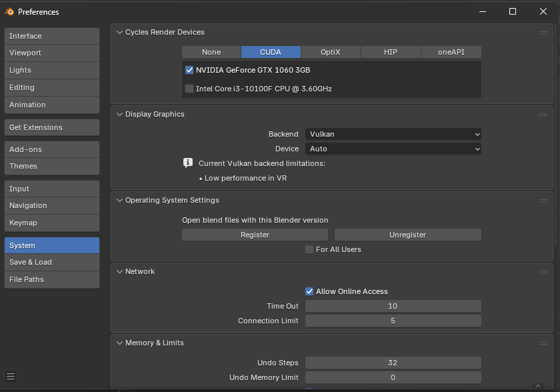
Task: Go to Input preferences
Action: [x=52, y=189]
